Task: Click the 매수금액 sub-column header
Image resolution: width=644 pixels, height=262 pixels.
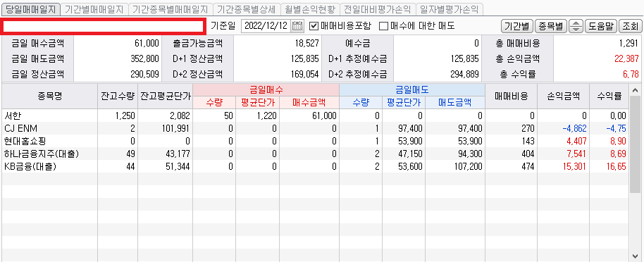Action: pyautogui.click(x=309, y=102)
